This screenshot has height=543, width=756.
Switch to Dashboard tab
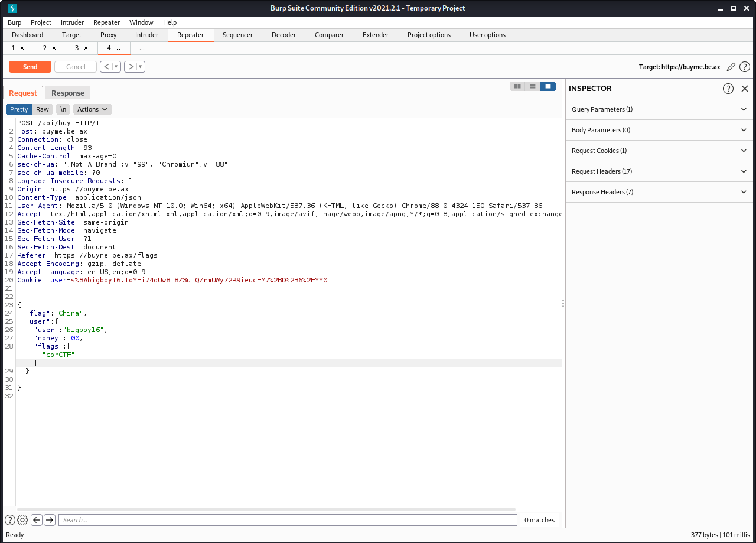(x=28, y=35)
